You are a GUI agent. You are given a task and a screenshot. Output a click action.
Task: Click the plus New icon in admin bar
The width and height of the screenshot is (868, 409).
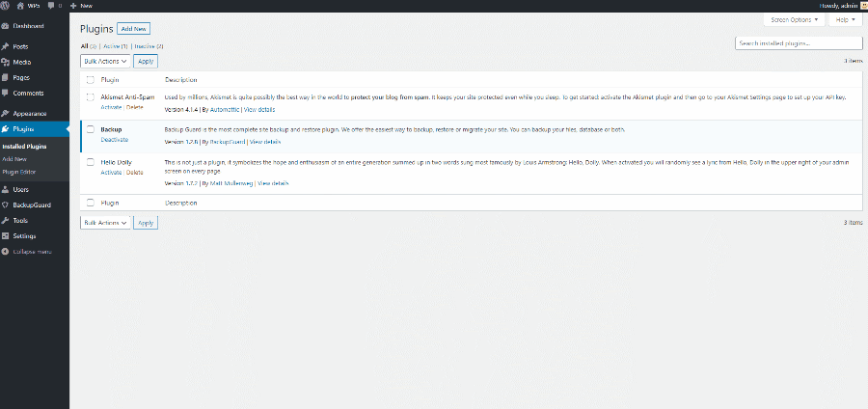(73, 6)
